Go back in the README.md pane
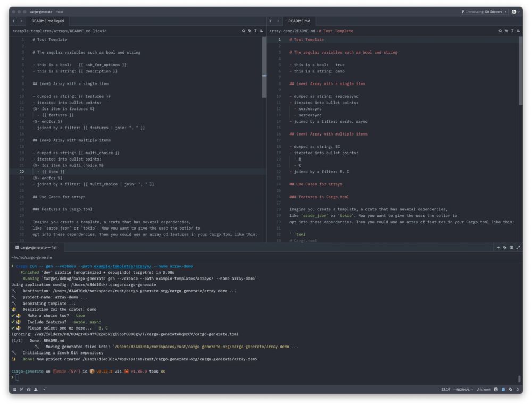Screen dimensions: 532x405 (271, 21)
